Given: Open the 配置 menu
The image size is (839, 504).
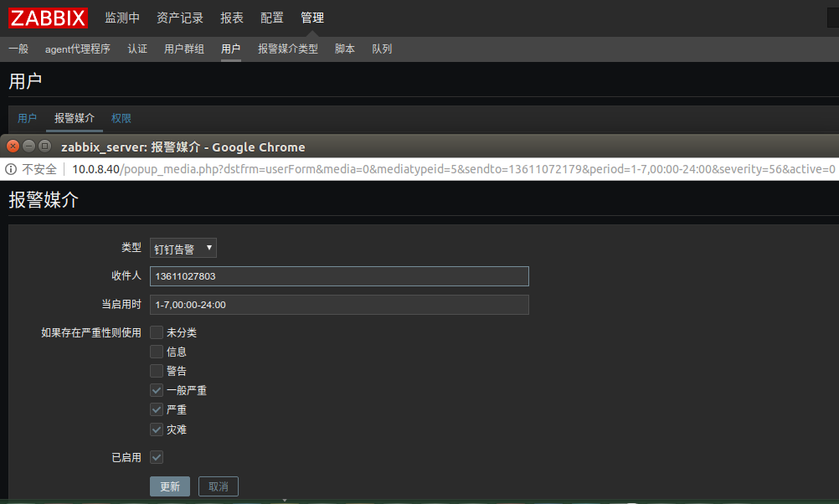Looking at the screenshot, I should 272,18.
